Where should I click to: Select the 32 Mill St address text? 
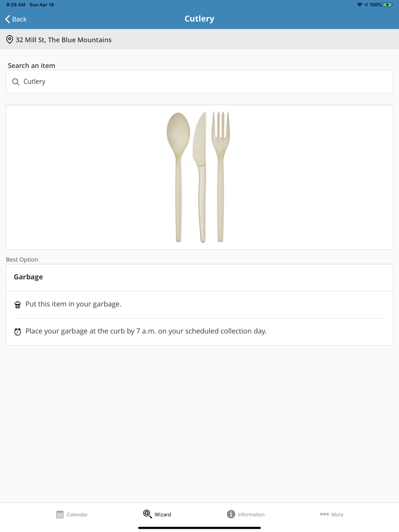pos(63,40)
